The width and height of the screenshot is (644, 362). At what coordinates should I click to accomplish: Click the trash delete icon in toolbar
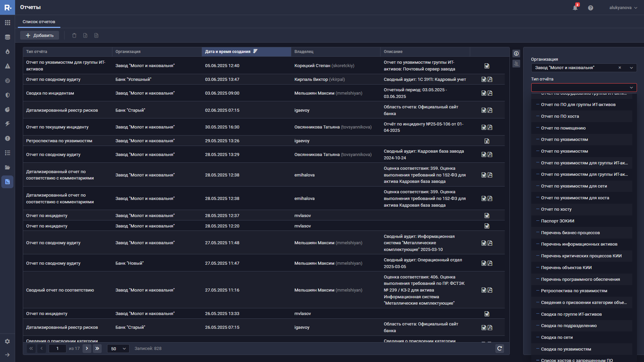click(x=74, y=36)
